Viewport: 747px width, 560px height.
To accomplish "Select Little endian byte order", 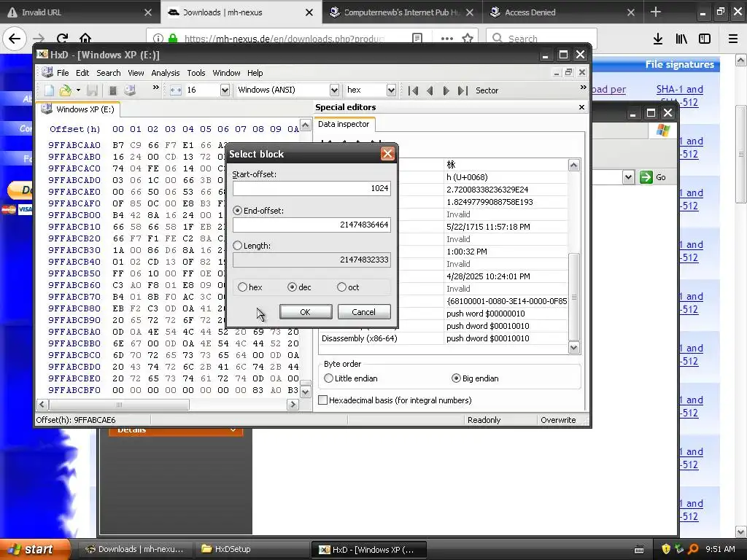I will (328, 378).
